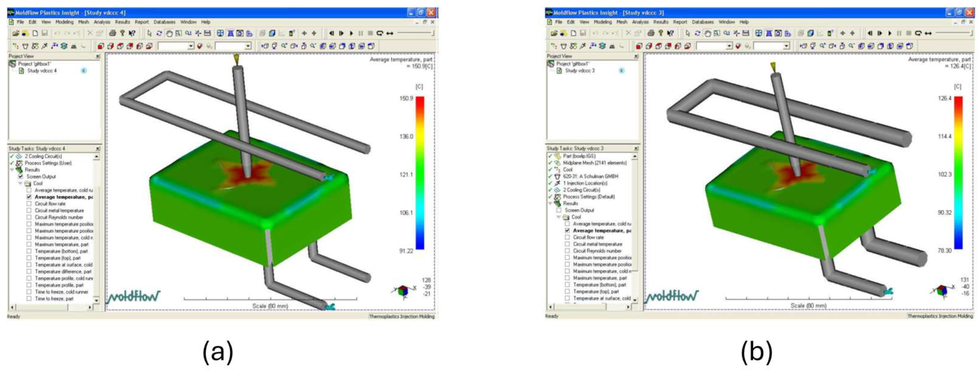
Task: Check 'Circuit flow rate' result in Study vdccc 4
Action: point(29,204)
